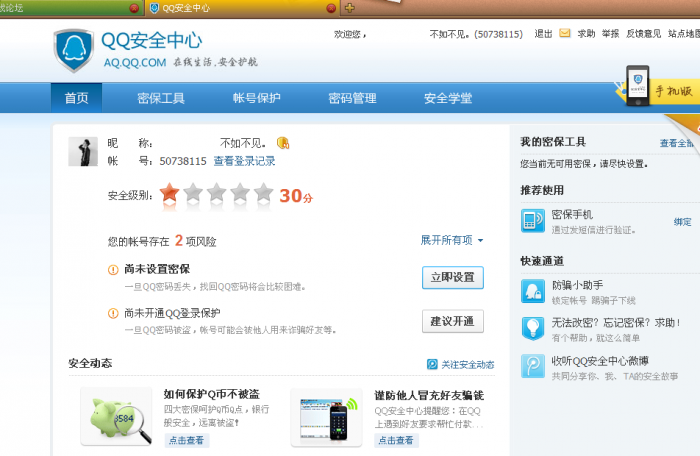Click the QQ Security Center shield logo
The image size is (700, 456).
74,50
